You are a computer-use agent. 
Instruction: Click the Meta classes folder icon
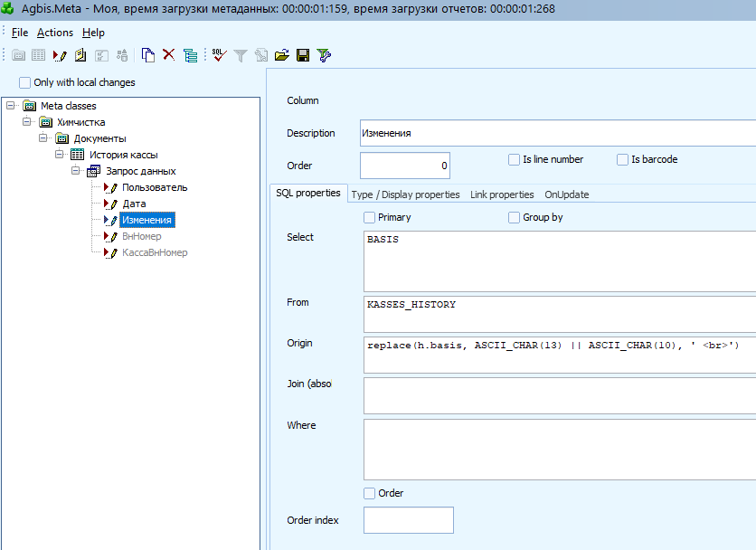30,106
